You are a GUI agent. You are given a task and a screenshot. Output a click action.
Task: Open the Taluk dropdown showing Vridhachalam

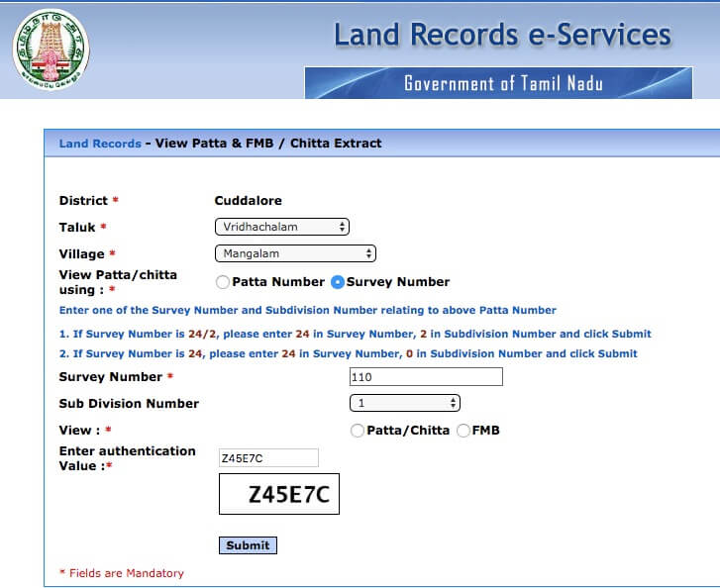click(x=282, y=227)
